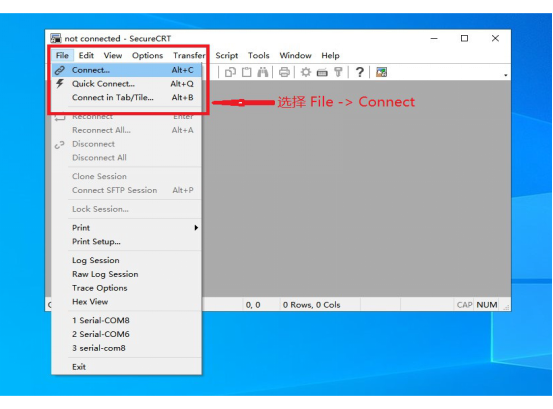Choose Connect... from the File menu
Screen dimensions: 553x409
127,70
